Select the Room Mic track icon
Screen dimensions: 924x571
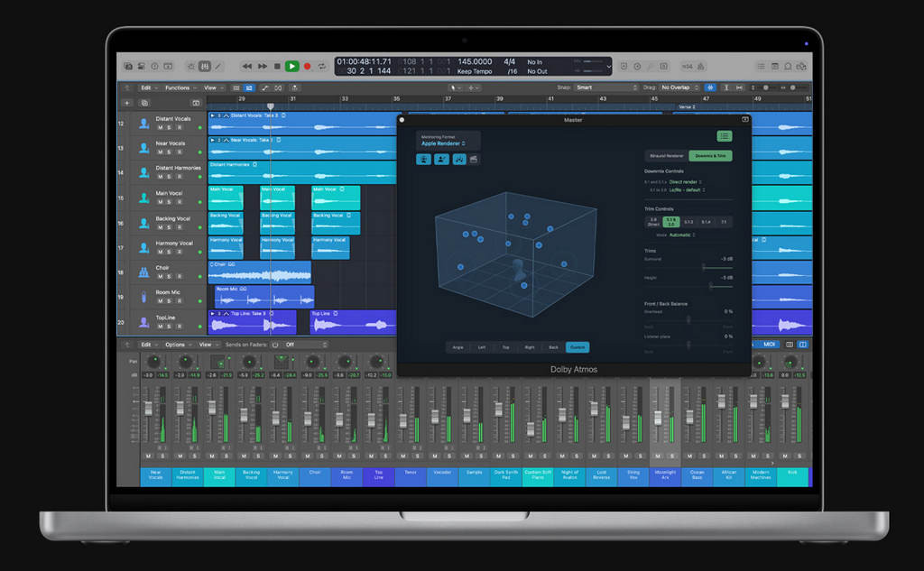[143, 297]
